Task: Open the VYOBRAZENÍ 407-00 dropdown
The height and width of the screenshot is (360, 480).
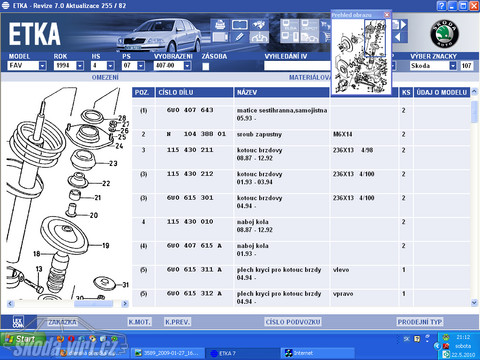Action: coord(187,66)
